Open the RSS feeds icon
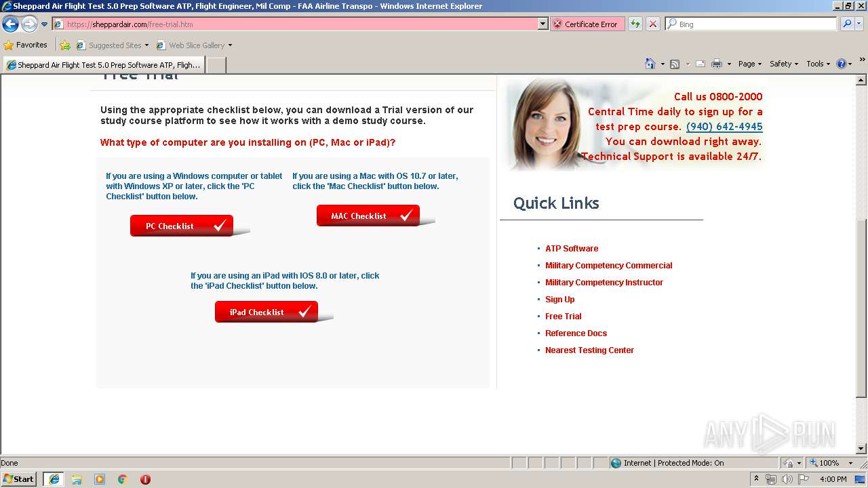Viewport: 868px width, 488px height. [x=675, y=64]
